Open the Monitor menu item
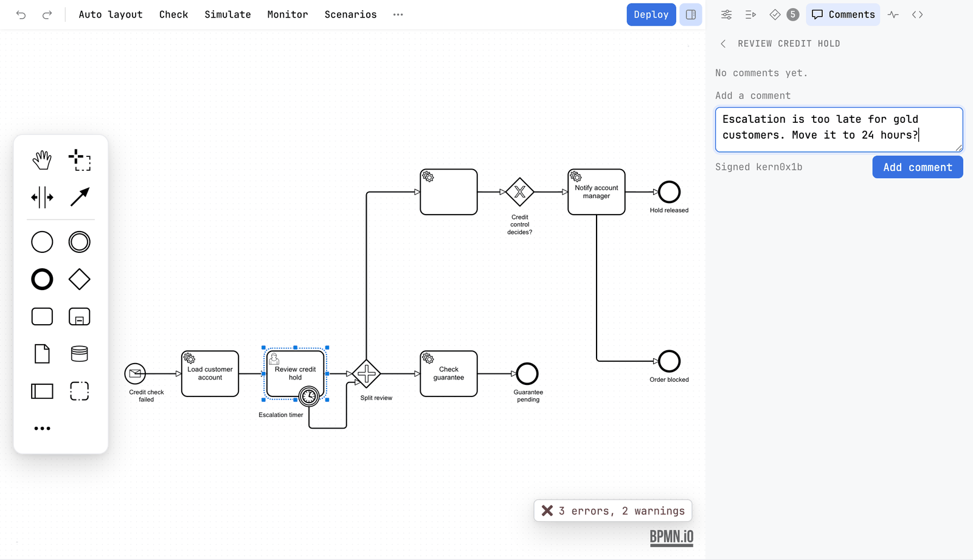 pos(288,15)
